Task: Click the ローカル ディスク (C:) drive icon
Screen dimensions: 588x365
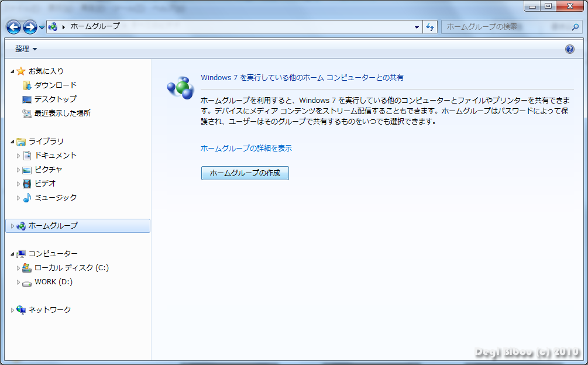Action: point(27,268)
